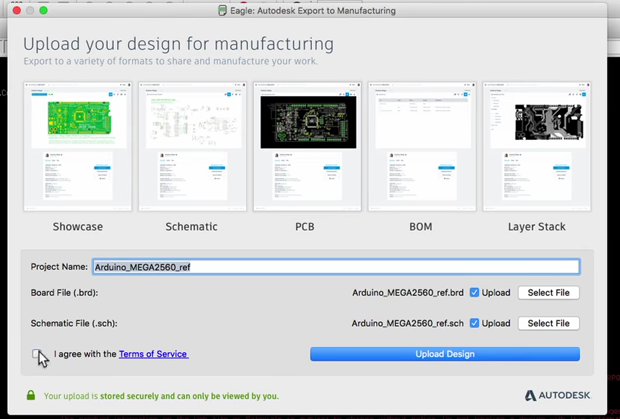Select the PCB preview thumbnail

(307, 146)
